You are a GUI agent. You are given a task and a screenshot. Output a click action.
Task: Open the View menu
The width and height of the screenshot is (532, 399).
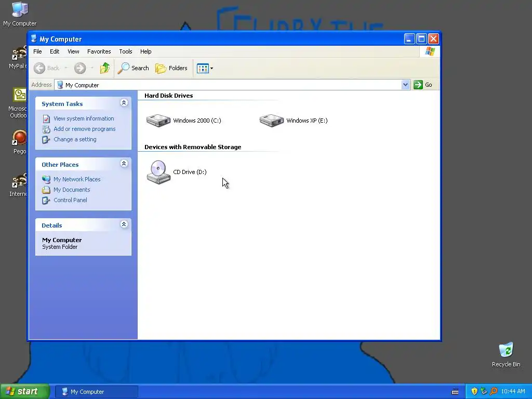[73, 51]
